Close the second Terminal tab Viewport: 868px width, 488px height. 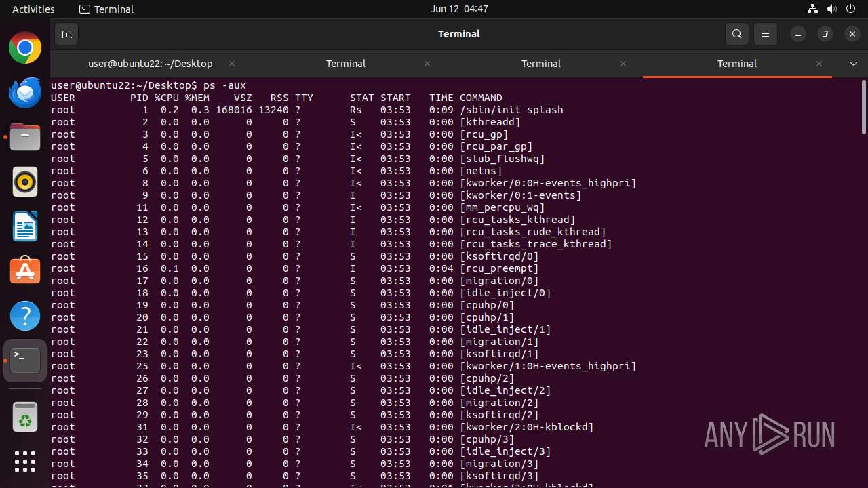point(427,64)
